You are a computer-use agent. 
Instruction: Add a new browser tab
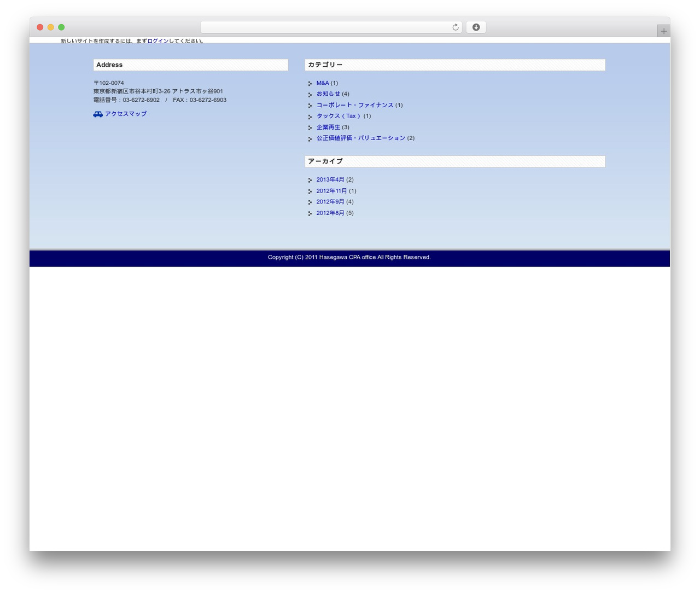663,31
